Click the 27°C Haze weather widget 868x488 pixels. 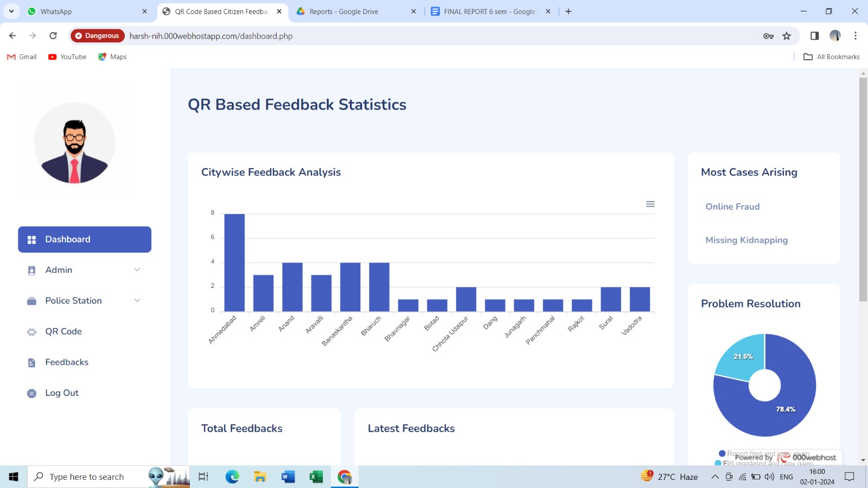pos(670,477)
